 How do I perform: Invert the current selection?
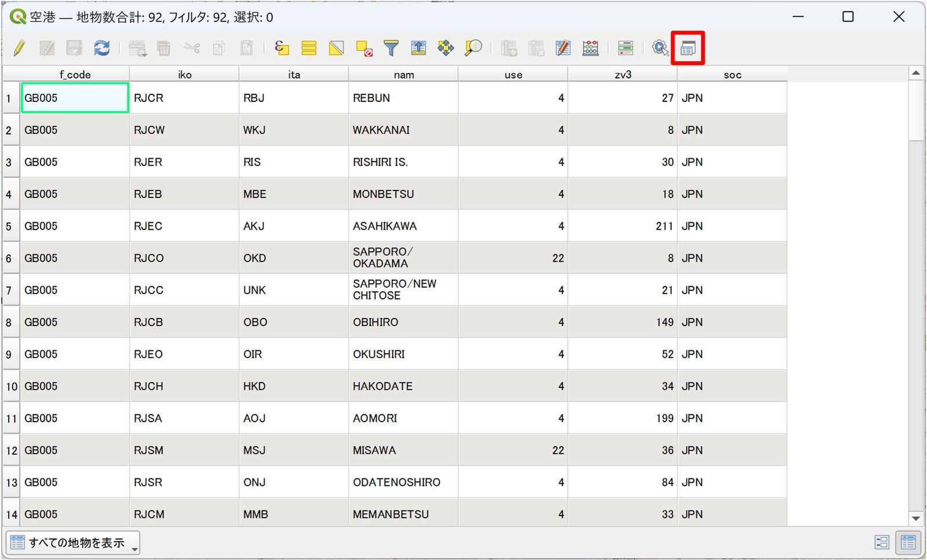336,48
